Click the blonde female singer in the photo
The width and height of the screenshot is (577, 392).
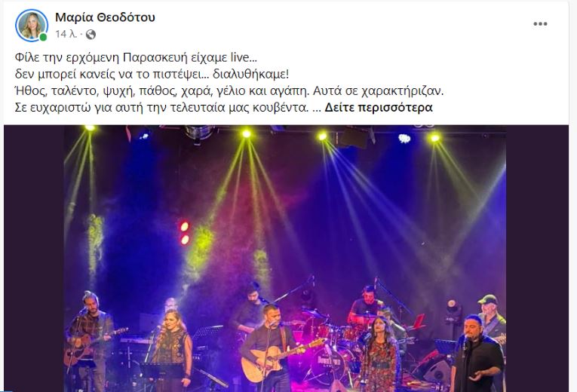tap(172, 348)
